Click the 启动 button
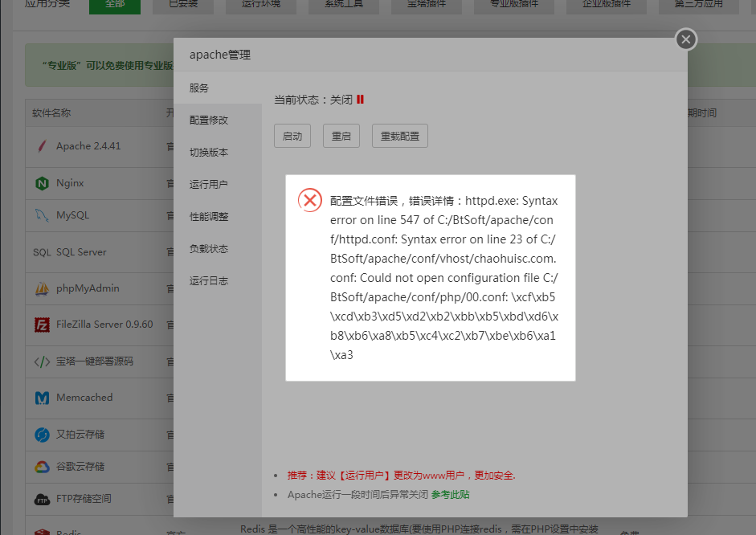This screenshot has height=535, width=756. [x=292, y=136]
